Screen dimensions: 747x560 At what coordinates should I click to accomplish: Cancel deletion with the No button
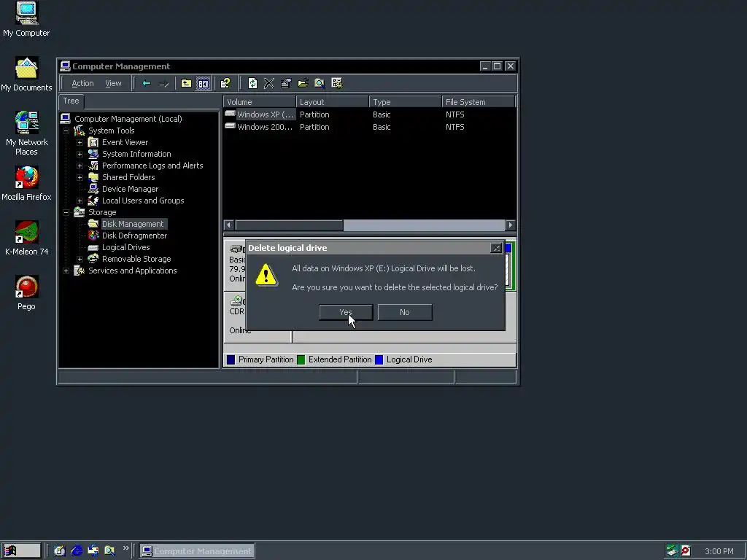pos(405,312)
